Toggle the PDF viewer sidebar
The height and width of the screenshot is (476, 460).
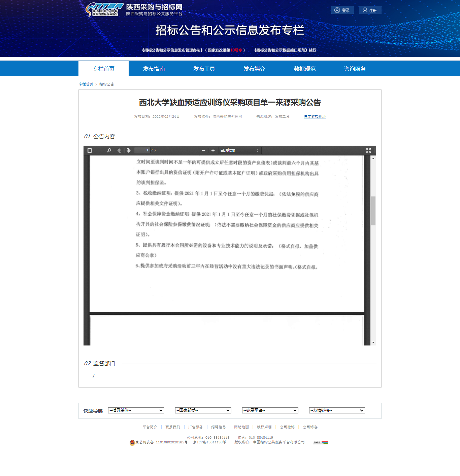[90, 150]
